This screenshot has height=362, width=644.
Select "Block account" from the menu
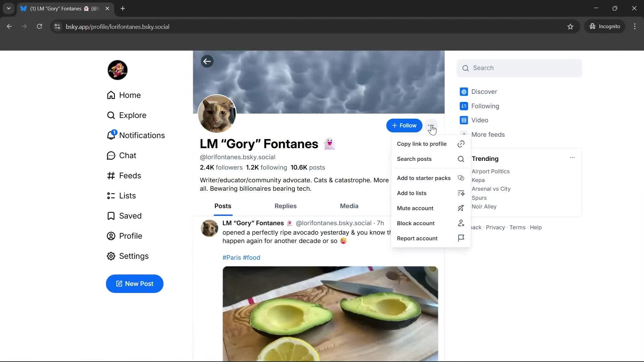click(x=416, y=223)
